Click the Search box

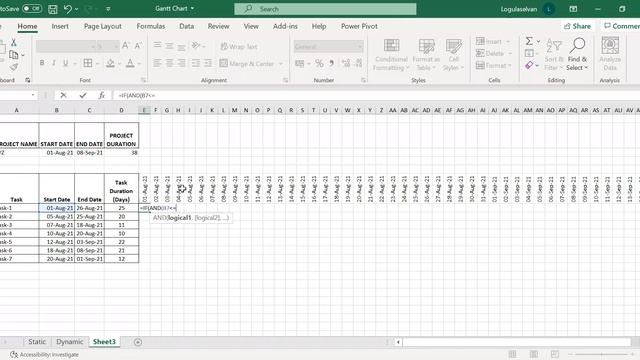[325, 9]
